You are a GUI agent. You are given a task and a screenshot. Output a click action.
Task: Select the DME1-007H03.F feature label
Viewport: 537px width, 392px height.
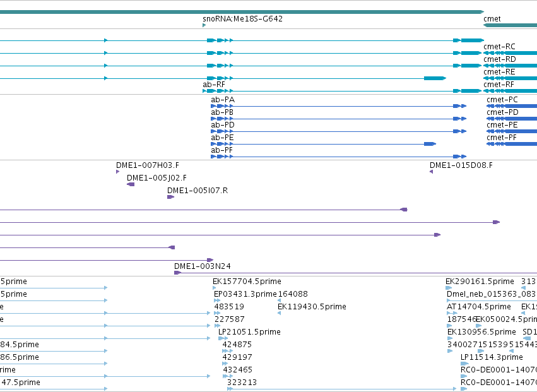point(148,165)
